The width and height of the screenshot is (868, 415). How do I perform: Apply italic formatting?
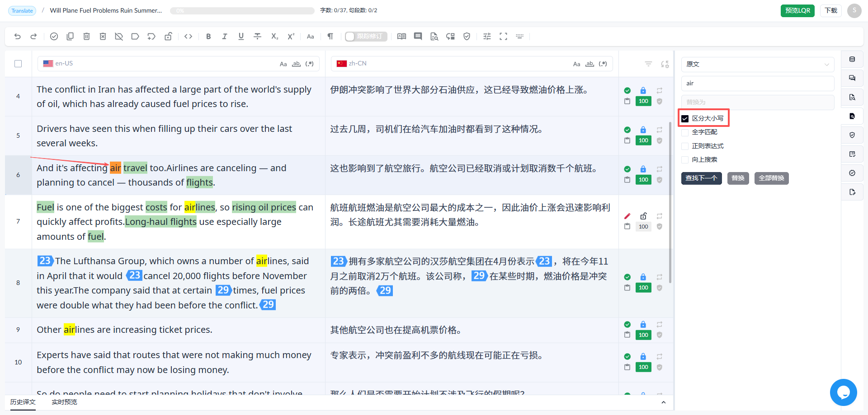[225, 37]
